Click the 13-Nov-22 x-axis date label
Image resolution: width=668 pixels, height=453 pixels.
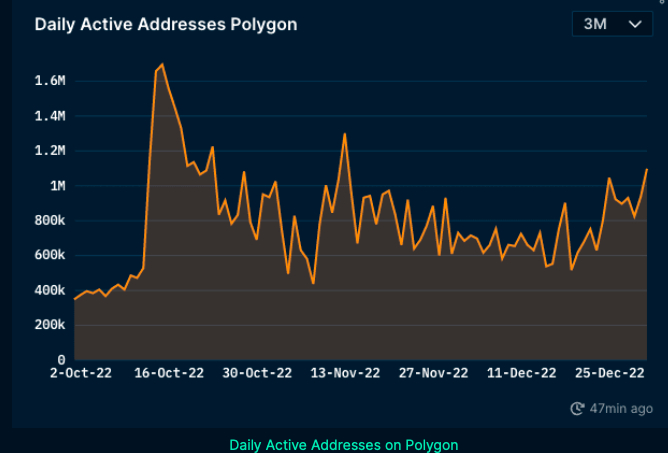click(x=346, y=373)
